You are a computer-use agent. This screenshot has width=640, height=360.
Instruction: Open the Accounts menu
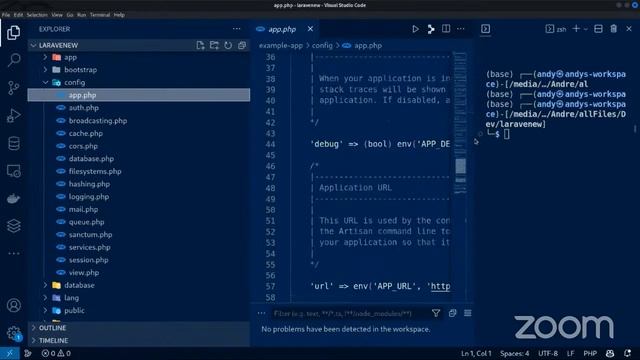tap(13, 305)
